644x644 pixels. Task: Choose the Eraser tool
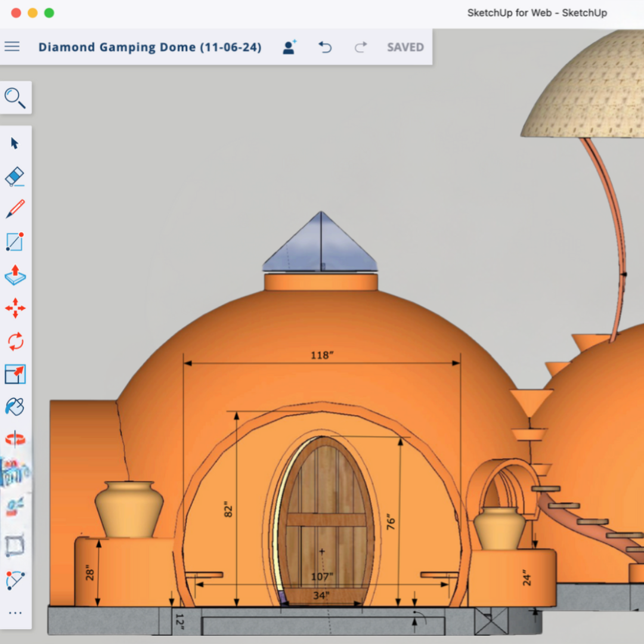15,177
